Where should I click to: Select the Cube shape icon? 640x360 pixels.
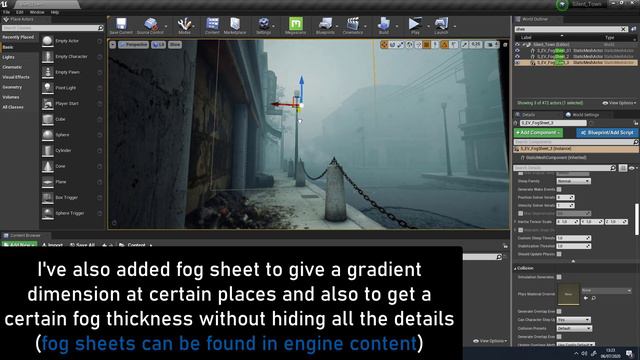coord(48,119)
